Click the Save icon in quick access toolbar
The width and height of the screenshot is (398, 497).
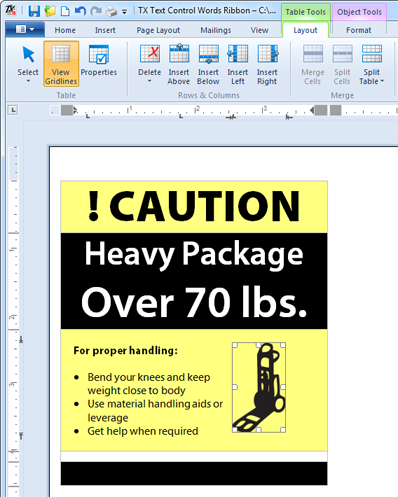[34, 11]
